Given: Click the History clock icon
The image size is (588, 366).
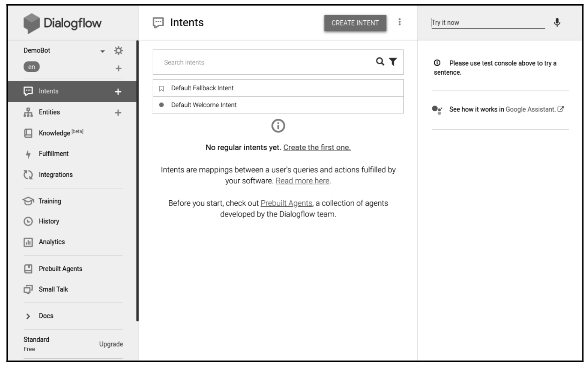Looking at the screenshot, I should [x=28, y=221].
